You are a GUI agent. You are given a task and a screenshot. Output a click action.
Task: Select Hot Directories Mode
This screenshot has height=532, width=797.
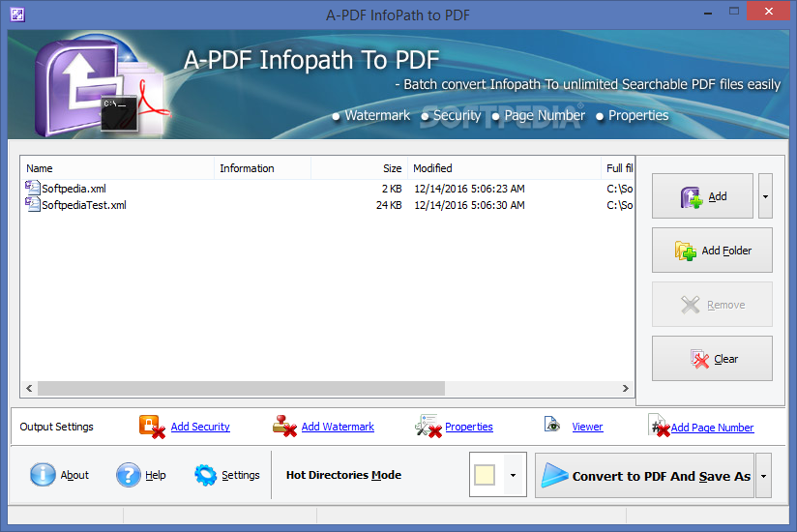[343, 475]
